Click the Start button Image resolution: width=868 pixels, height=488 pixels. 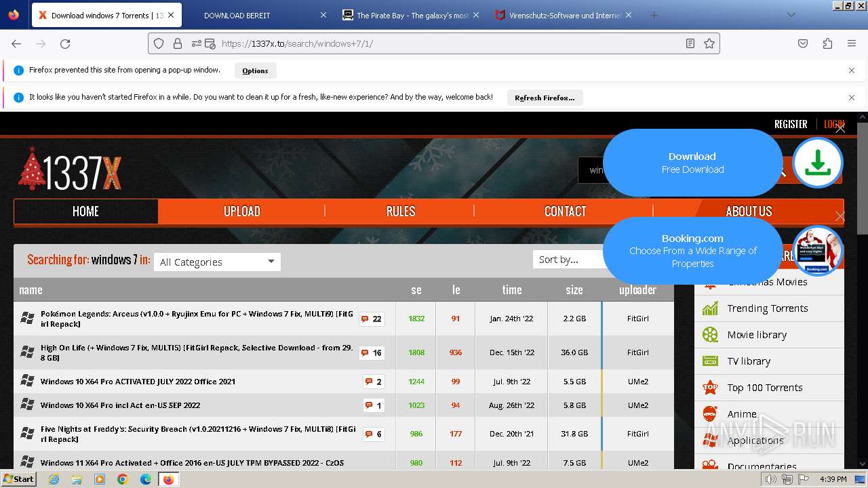[x=18, y=479]
